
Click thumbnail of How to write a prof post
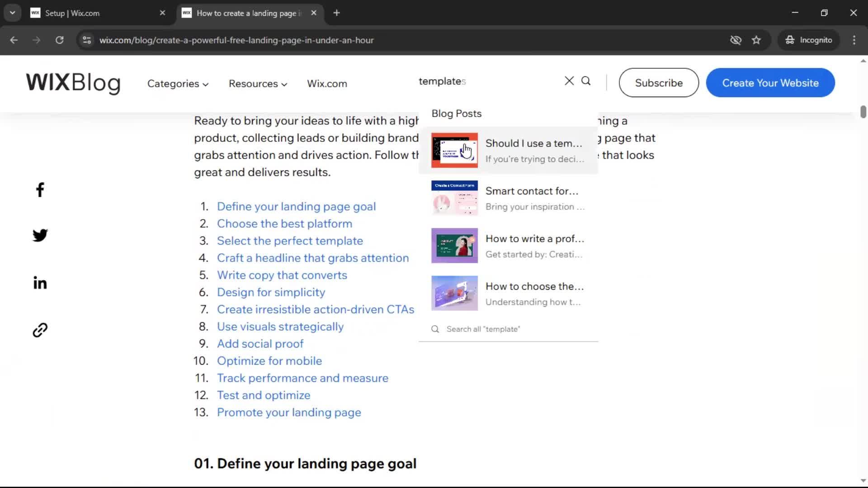pyautogui.click(x=454, y=246)
